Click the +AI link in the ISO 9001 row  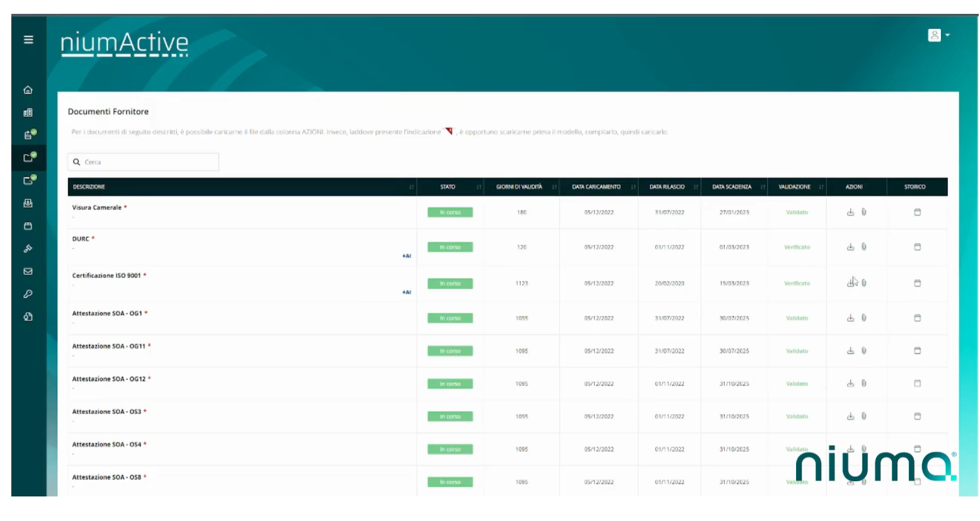tap(406, 292)
